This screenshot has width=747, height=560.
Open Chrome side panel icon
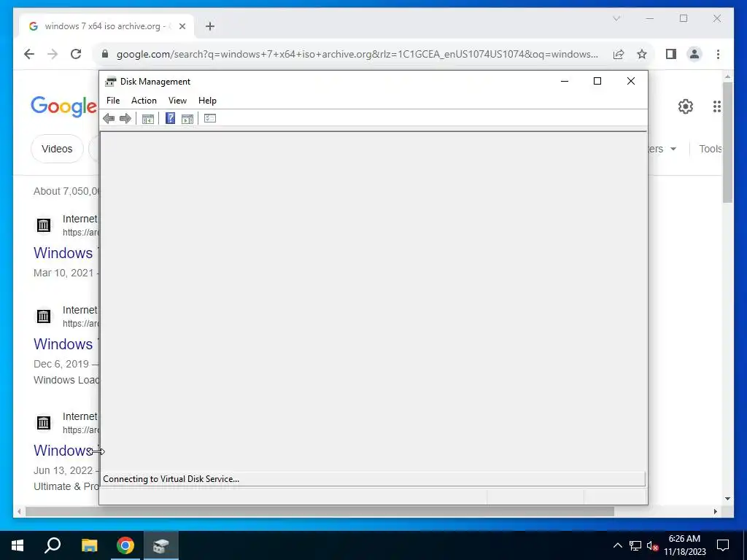pyautogui.click(x=671, y=54)
